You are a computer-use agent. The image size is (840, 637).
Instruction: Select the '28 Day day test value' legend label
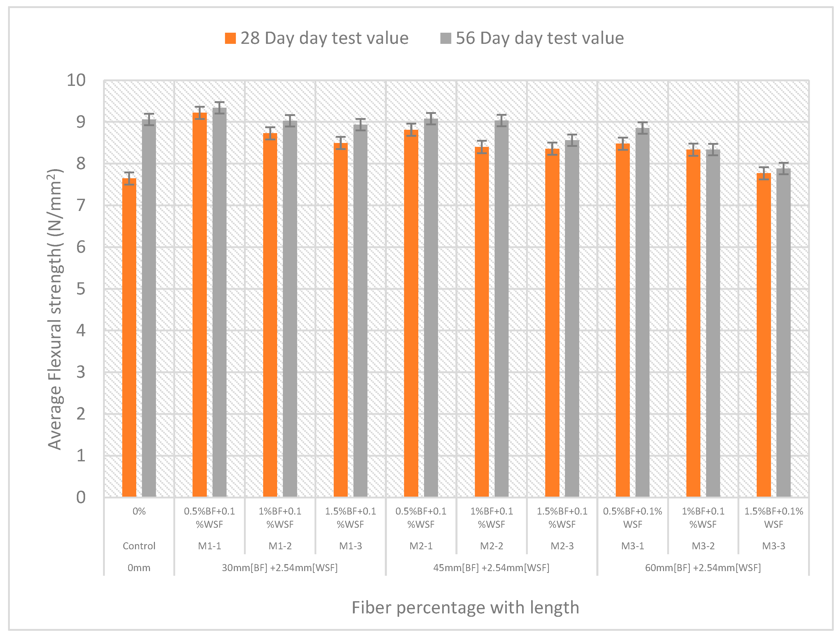tap(324, 38)
